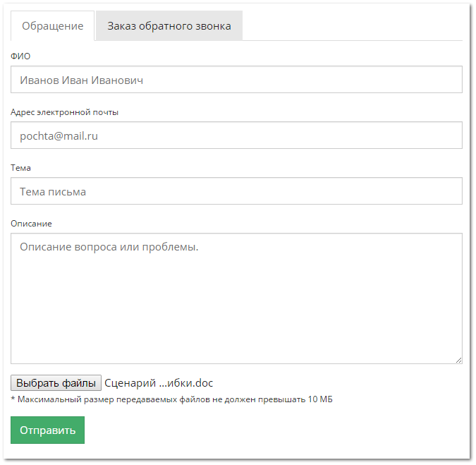Click the Описание label text
476x465 pixels.
[x=31, y=224]
